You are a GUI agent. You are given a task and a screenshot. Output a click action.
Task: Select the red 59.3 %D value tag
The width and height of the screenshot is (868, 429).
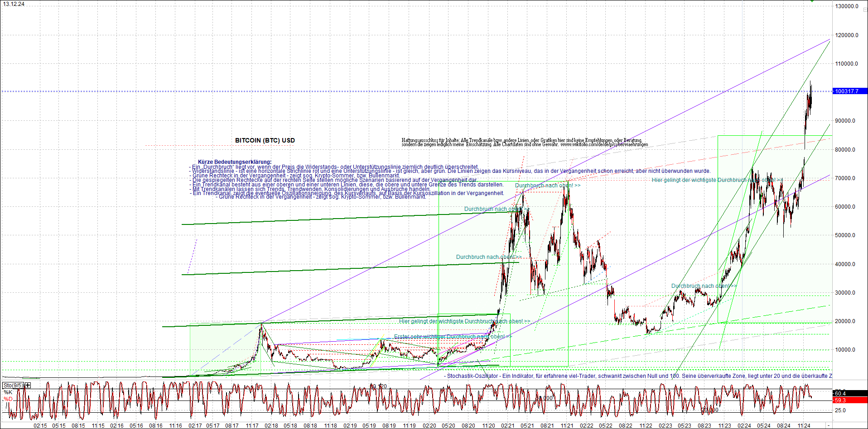850,400
